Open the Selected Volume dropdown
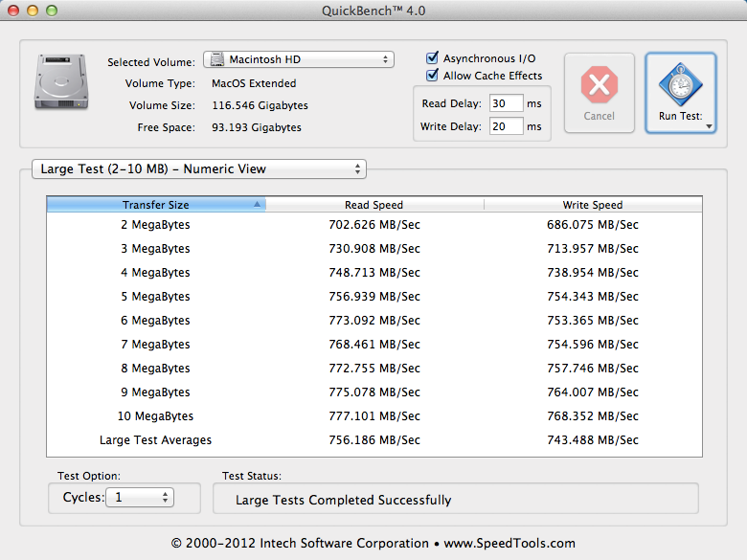Screen dimensions: 747x560 click(300, 59)
